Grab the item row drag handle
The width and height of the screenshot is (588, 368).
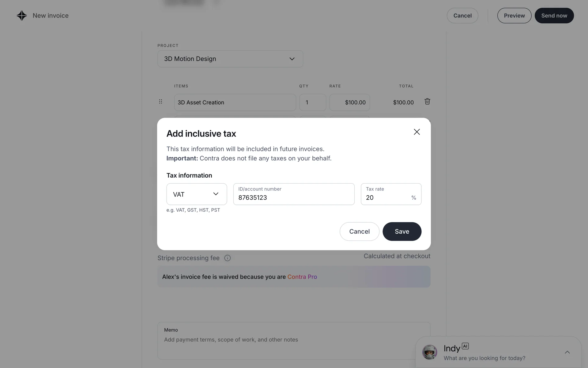tap(160, 102)
